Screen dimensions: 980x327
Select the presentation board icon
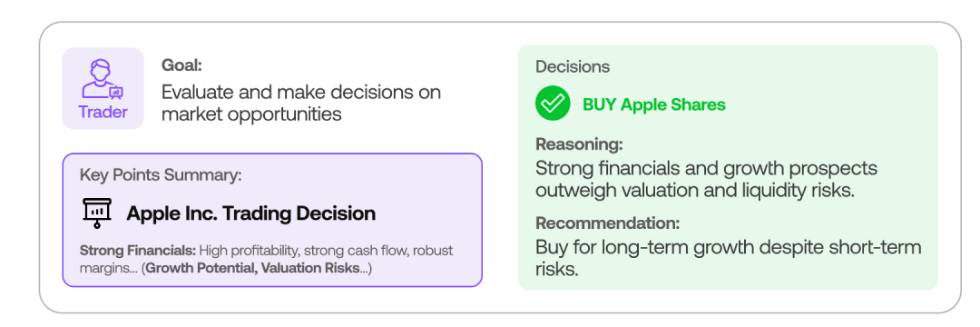point(97,213)
